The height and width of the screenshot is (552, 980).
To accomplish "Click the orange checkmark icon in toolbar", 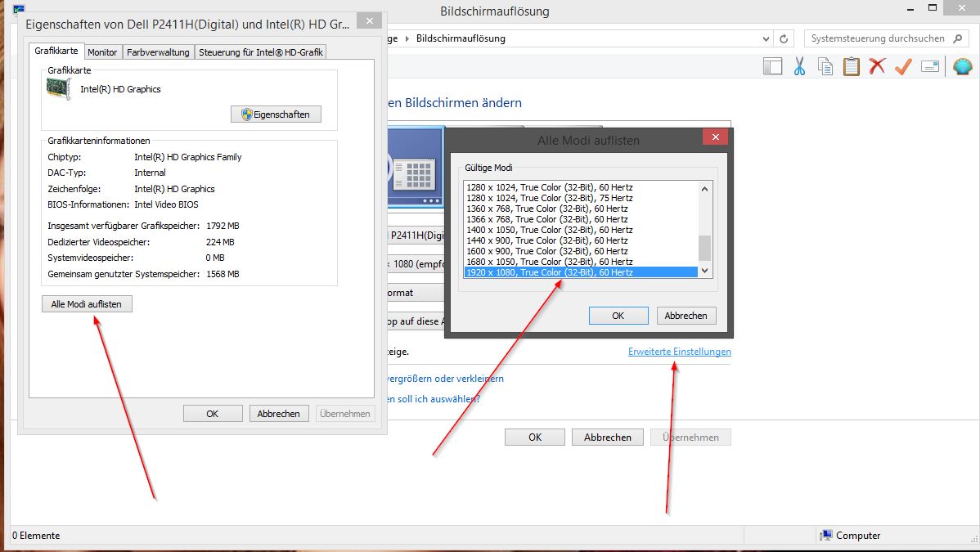I will (903, 66).
